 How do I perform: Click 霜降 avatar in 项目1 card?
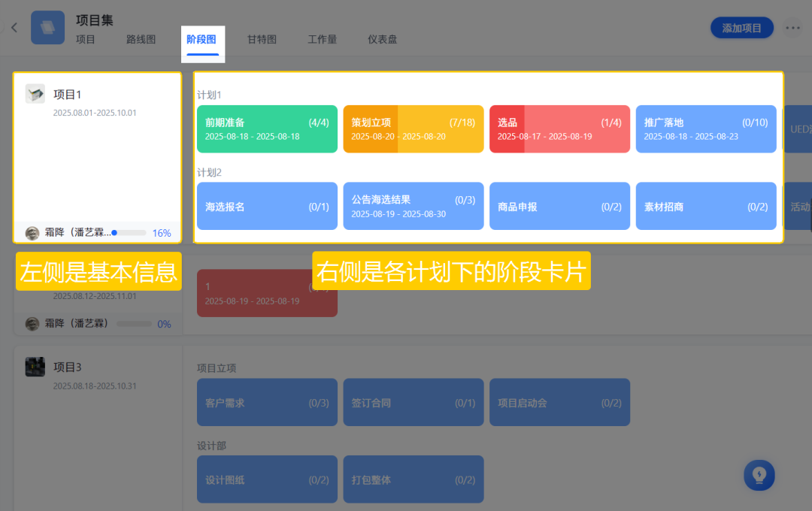tap(32, 233)
